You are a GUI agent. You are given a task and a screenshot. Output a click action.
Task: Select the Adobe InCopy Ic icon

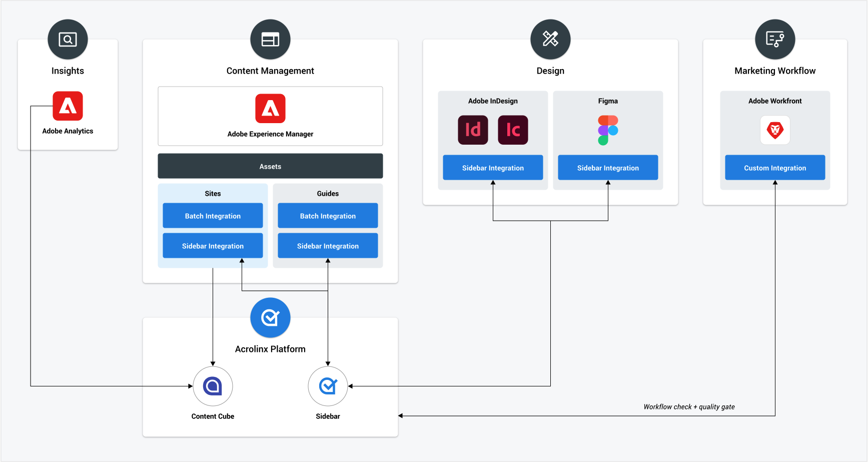tap(513, 130)
